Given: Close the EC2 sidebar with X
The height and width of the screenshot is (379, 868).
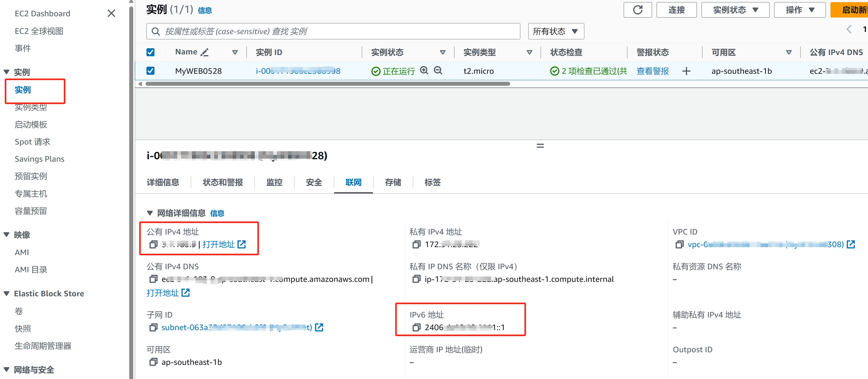Looking at the screenshot, I should click(111, 13).
